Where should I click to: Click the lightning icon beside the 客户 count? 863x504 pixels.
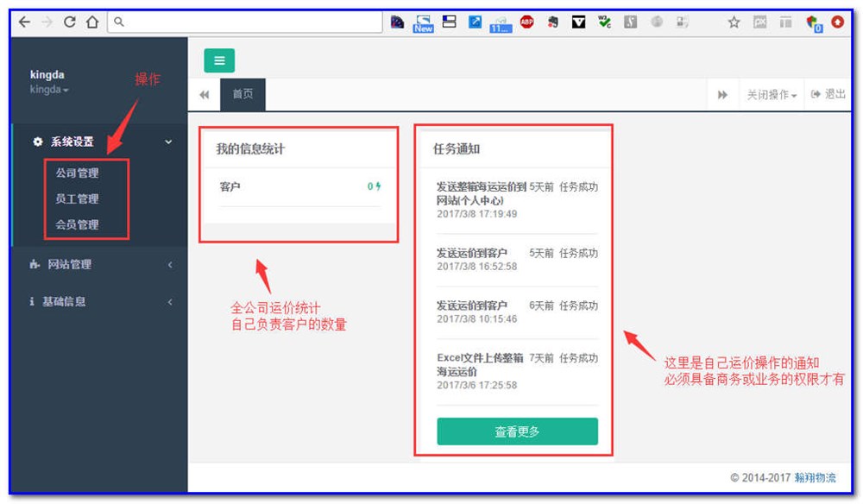(x=375, y=185)
